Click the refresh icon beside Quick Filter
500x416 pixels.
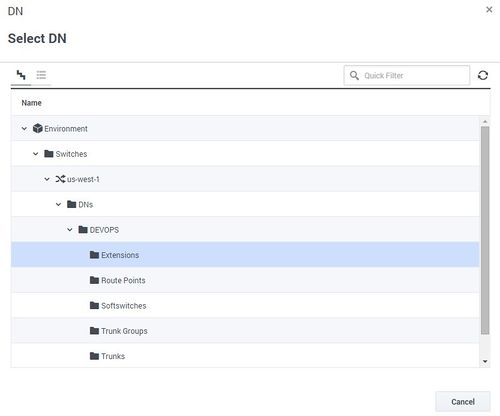click(483, 75)
